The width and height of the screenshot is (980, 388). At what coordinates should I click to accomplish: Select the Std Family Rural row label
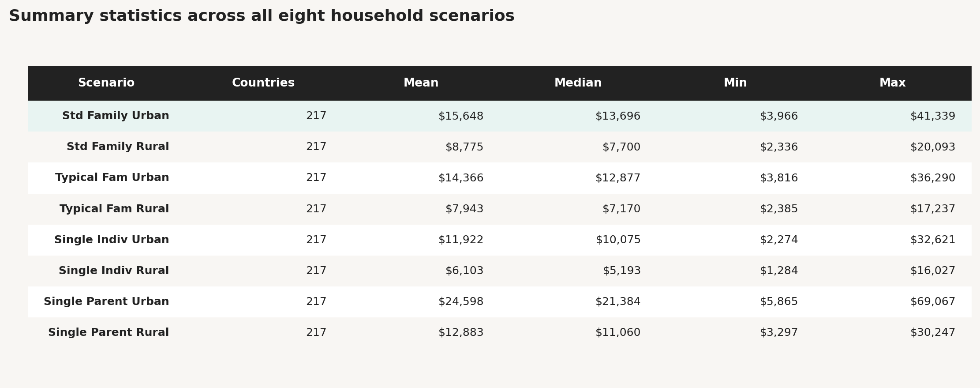click(x=118, y=147)
